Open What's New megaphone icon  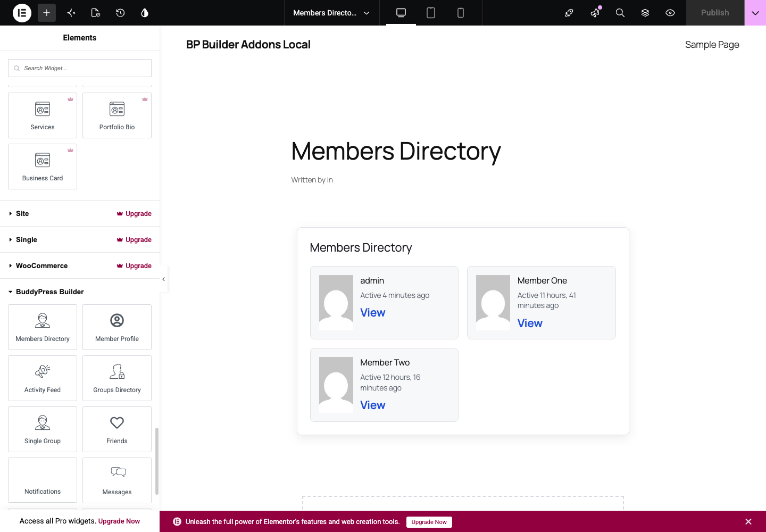pyautogui.click(x=595, y=13)
